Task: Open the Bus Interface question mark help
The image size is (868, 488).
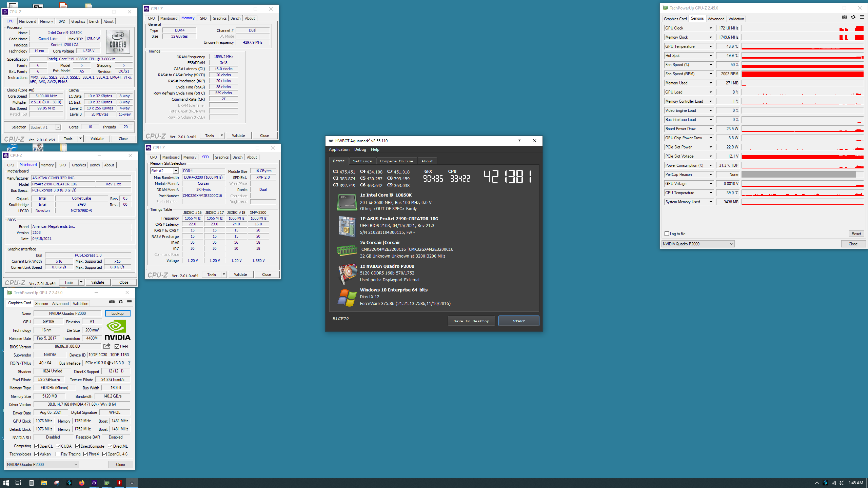Action: [x=129, y=363]
